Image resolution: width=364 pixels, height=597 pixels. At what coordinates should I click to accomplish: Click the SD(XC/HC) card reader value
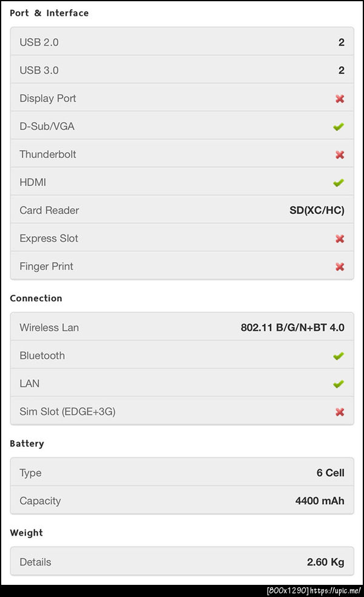(317, 211)
